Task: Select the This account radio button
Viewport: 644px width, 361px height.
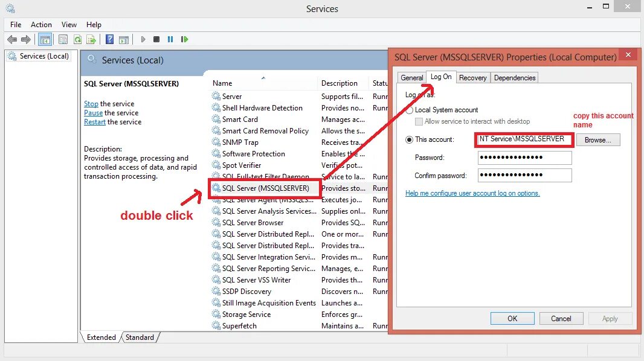Action: tap(409, 139)
